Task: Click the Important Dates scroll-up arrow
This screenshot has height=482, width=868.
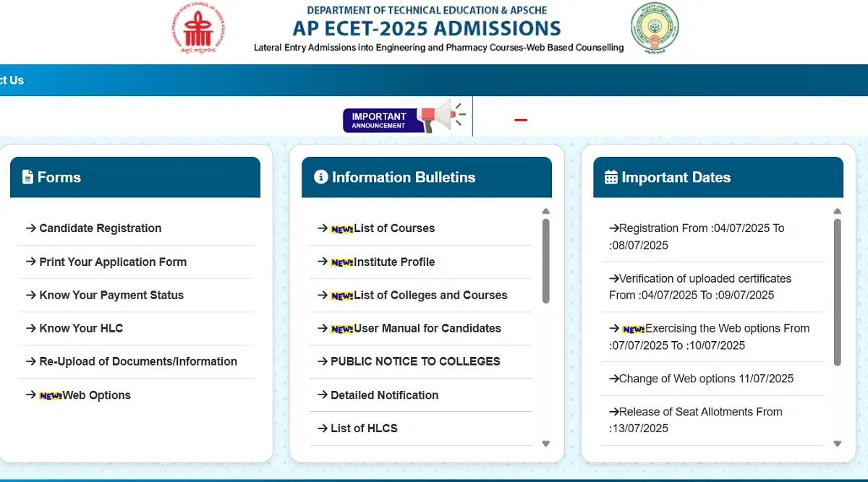Action: click(x=838, y=212)
